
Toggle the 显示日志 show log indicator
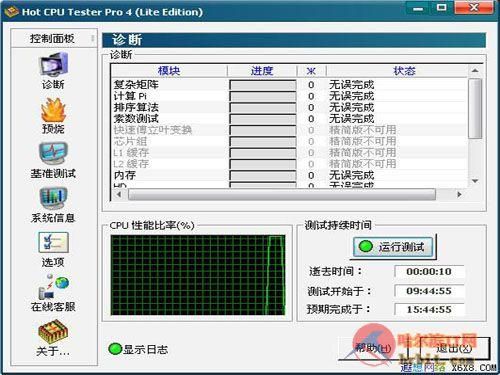(115, 349)
